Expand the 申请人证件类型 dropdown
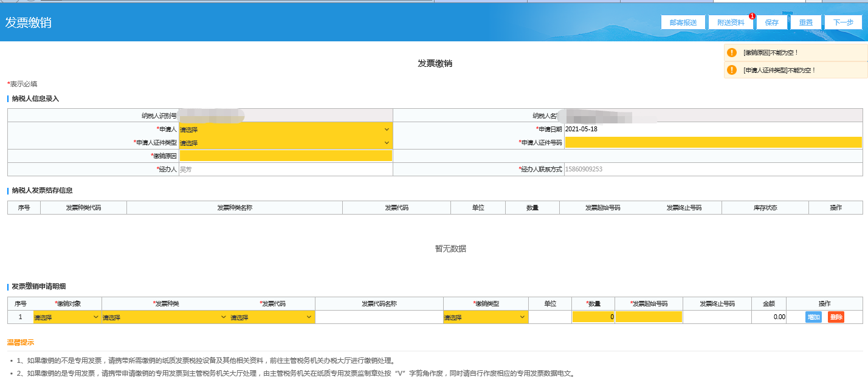 point(285,143)
